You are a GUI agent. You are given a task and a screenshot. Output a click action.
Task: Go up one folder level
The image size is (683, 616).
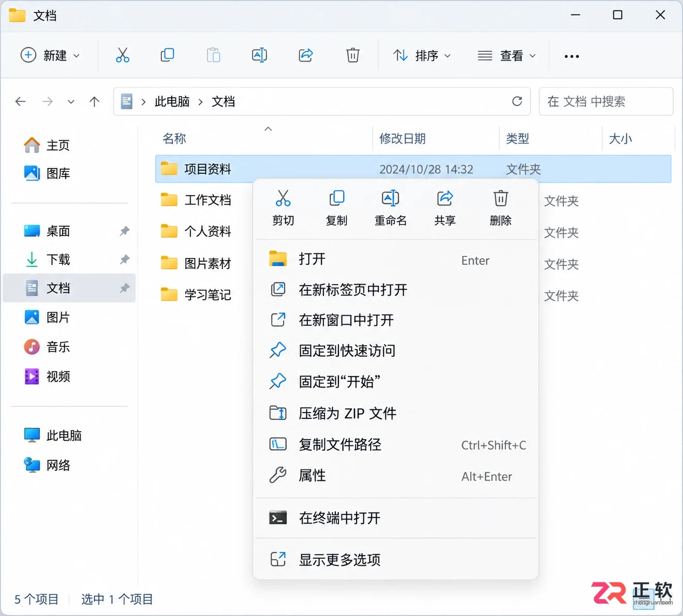click(x=94, y=101)
